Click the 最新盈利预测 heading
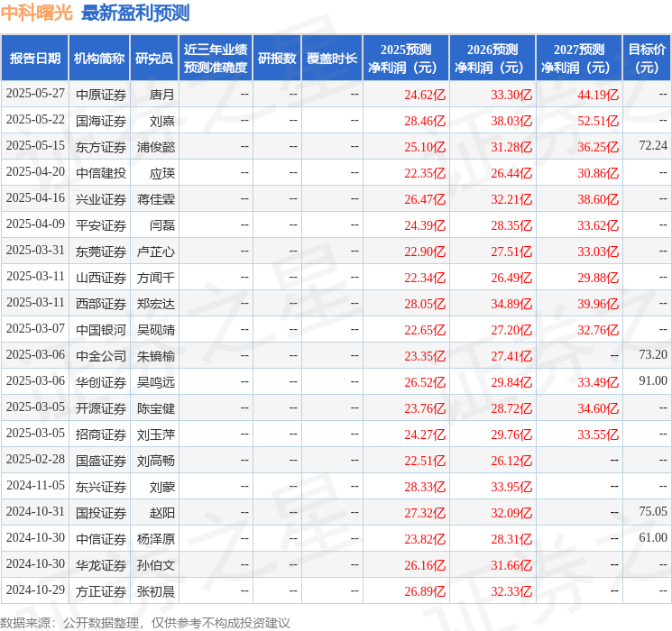The width and height of the screenshot is (672, 631). (135, 13)
